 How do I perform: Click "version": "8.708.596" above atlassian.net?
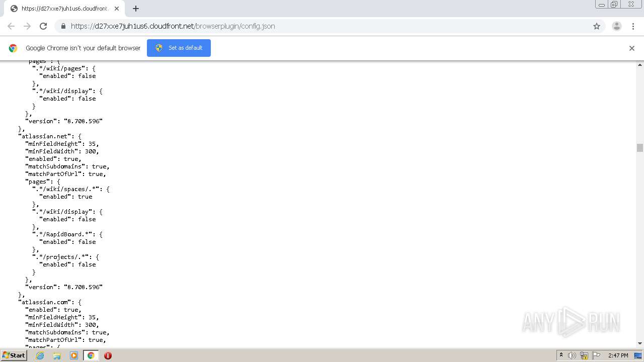coord(64,121)
